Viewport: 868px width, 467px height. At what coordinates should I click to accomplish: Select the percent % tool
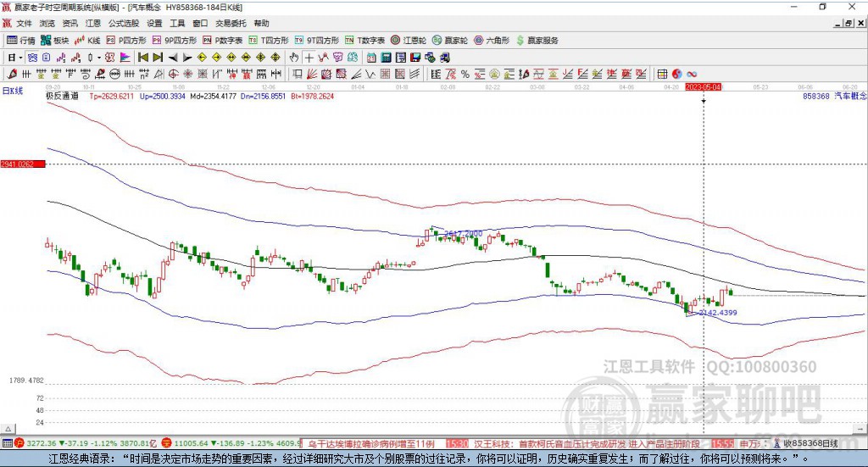pos(465,74)
